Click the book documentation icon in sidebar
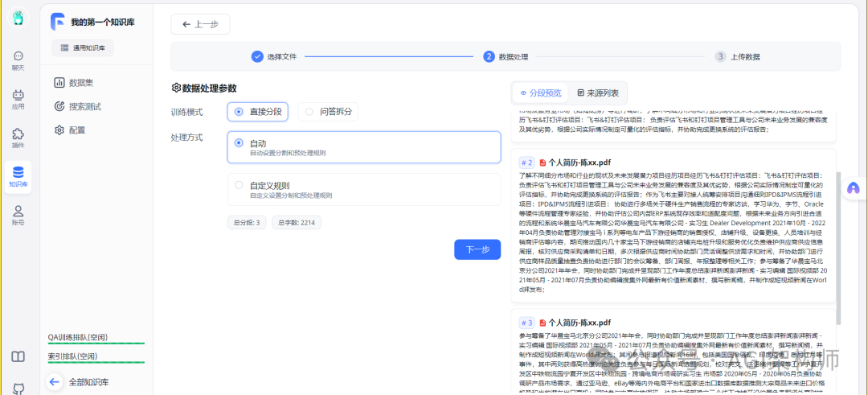 tap(18, 356)
